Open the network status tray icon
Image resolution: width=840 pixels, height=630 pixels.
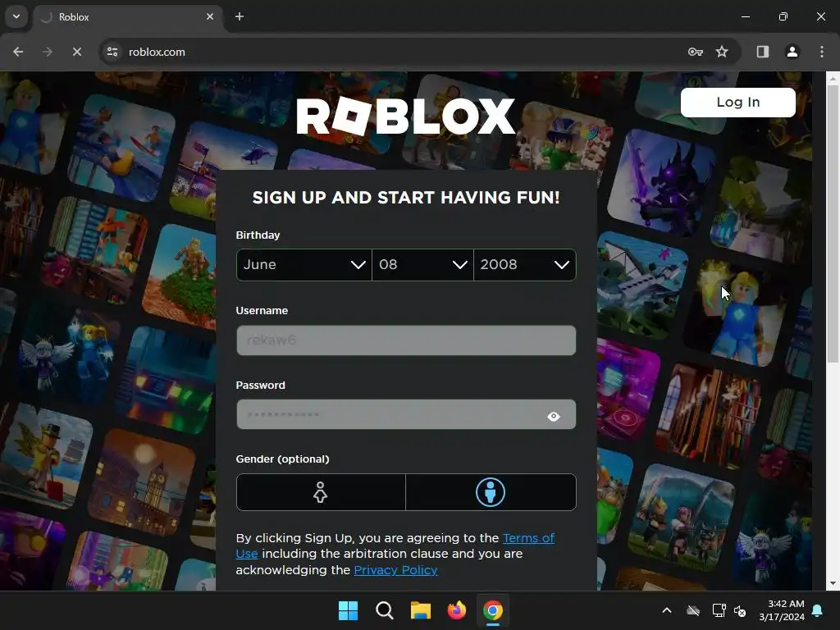coord(719,610)
